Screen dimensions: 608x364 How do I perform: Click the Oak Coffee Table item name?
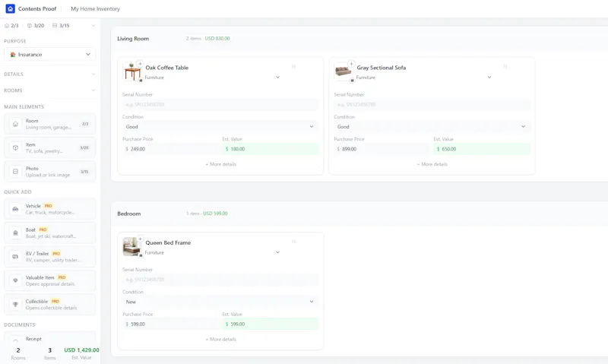click(166, 68)
